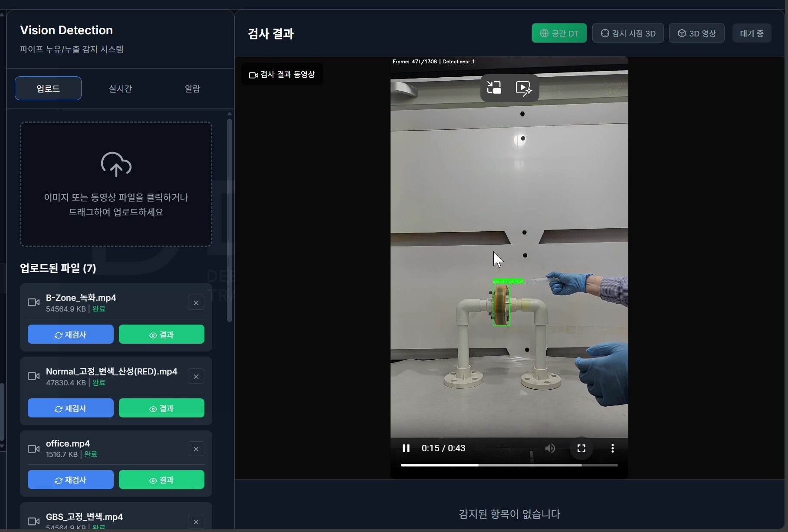
Task: Open the 공간 DT view
Action: click(559, 33)
